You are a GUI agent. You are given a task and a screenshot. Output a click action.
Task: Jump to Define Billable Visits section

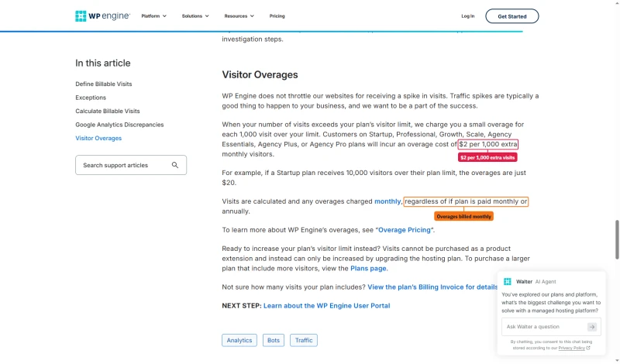click(x=104, y=84)
